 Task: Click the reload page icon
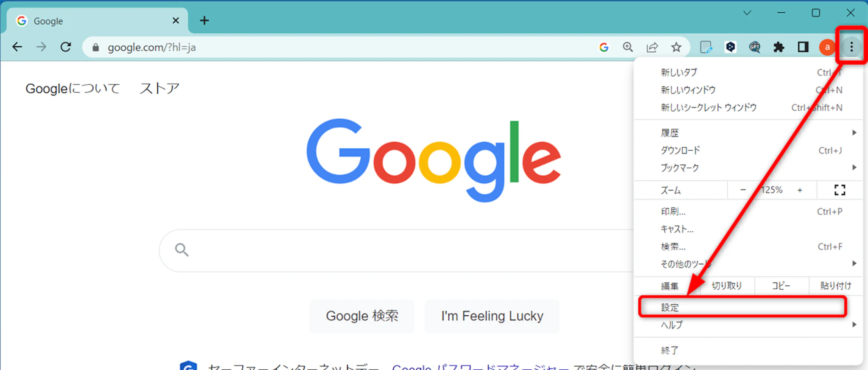(x=66, y=47)
